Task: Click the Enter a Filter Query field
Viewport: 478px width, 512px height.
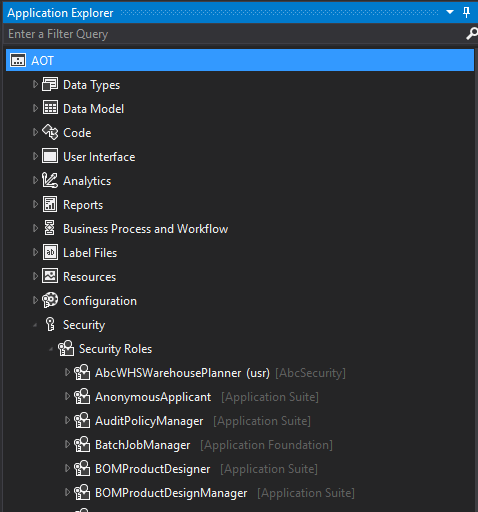Action: click(x=233, y=34)
